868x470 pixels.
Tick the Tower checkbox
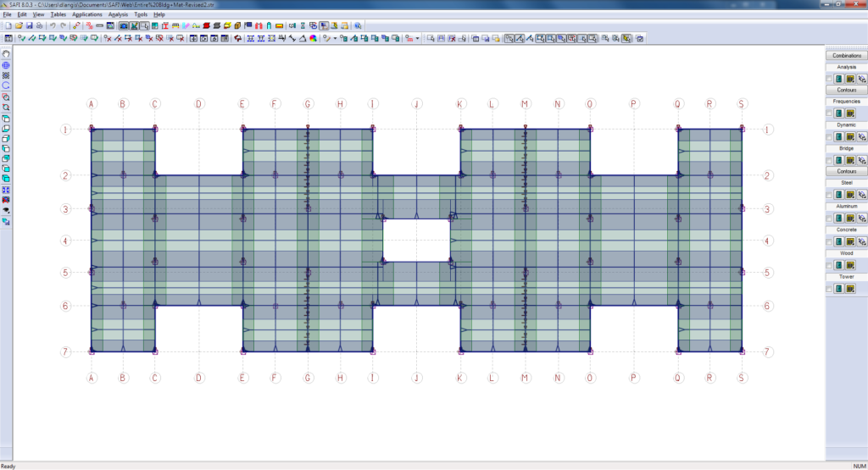[829, 289]
